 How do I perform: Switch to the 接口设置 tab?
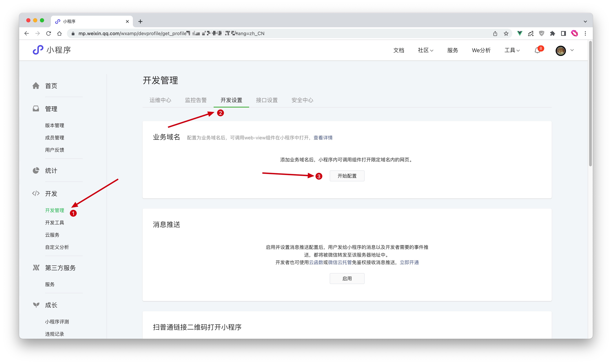[x=267, y=100]
